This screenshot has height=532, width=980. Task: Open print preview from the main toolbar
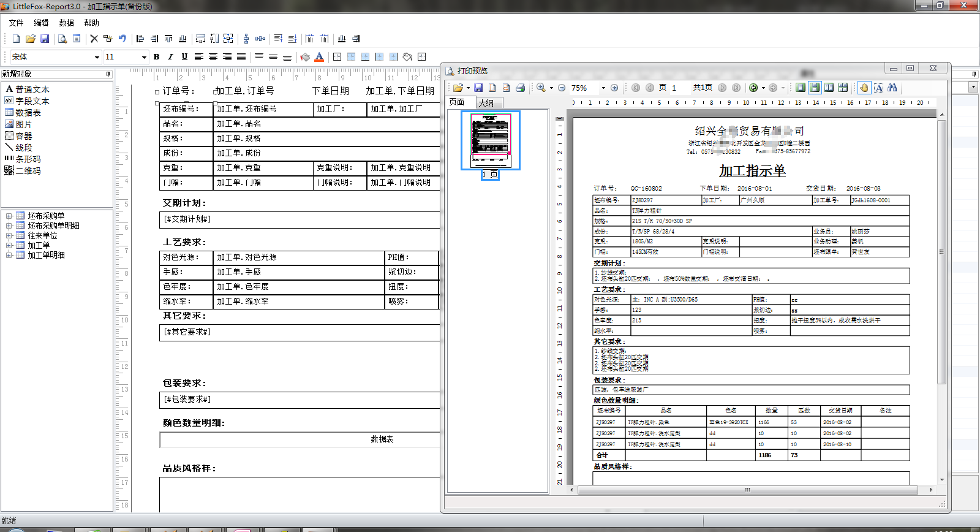[62, 39]
